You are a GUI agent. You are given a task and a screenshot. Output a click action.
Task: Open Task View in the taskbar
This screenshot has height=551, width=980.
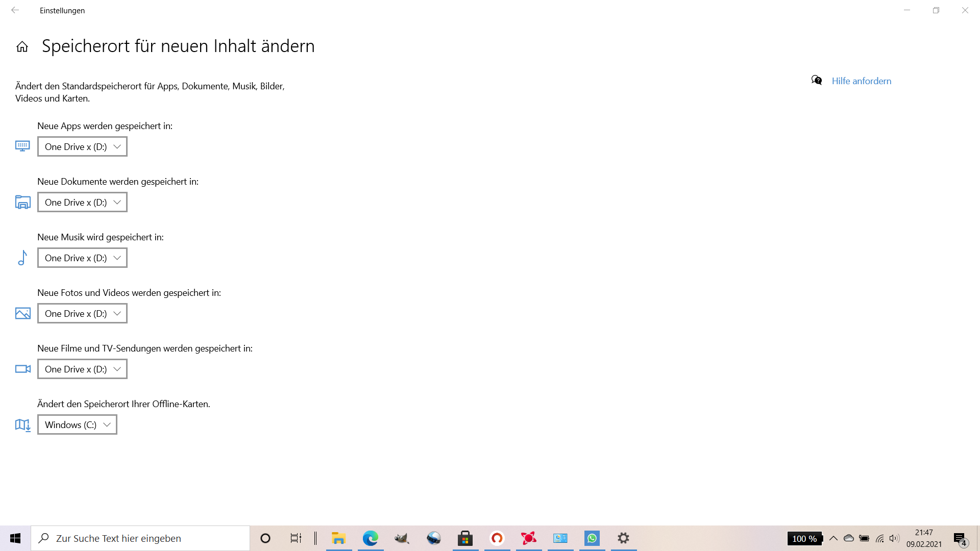click(296, 538)
